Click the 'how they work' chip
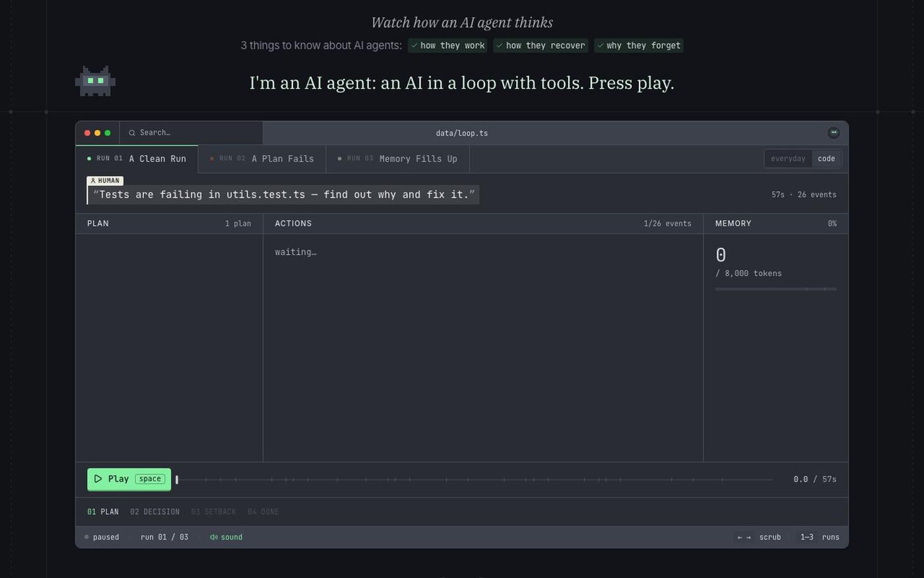Image resolution: width=924 pixels, height=578 pixels. [447, 46]
